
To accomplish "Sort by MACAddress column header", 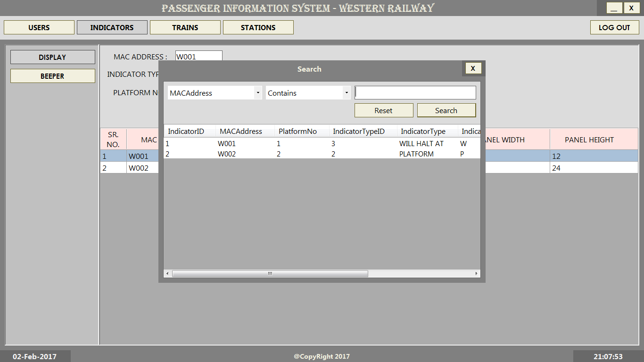I will click(245, 131).
